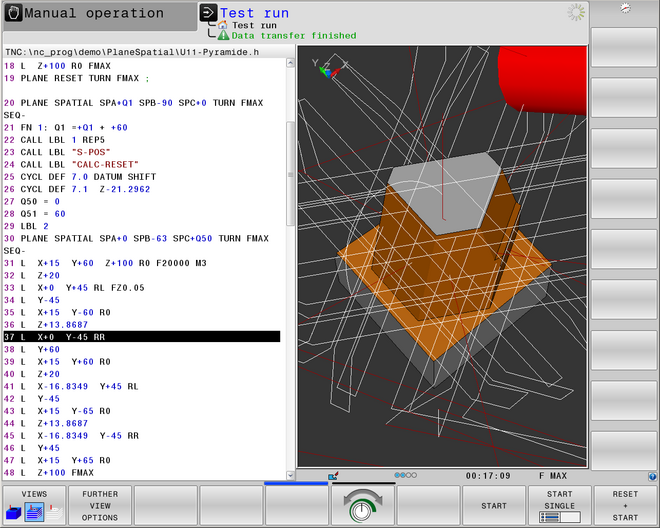The height and width of the screenshot is (528, 660).
Task: Open FURTHER VIEW OPTIONS soft key
Action: tap(100, 506)
